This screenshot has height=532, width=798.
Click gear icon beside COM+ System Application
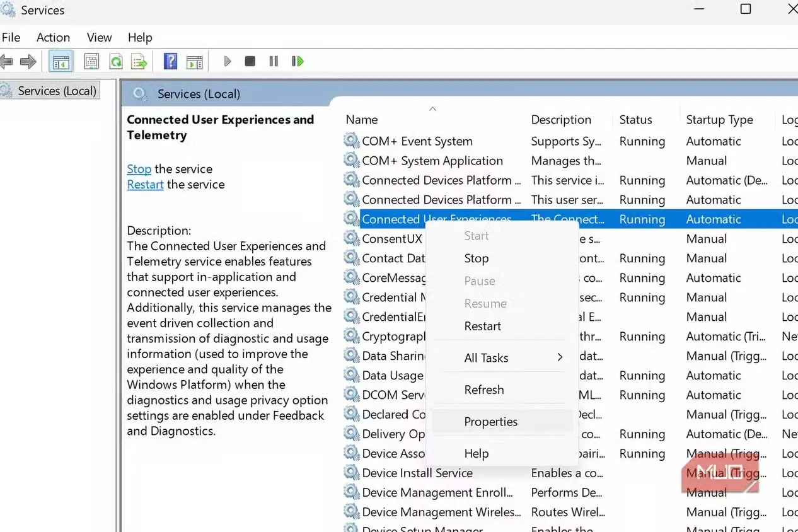coord(351,160)
